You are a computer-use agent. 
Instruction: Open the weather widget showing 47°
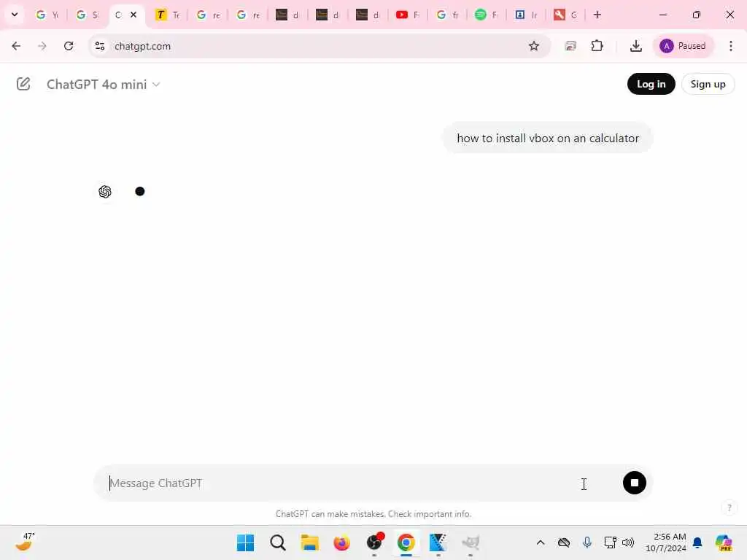[x=25, y=542]
